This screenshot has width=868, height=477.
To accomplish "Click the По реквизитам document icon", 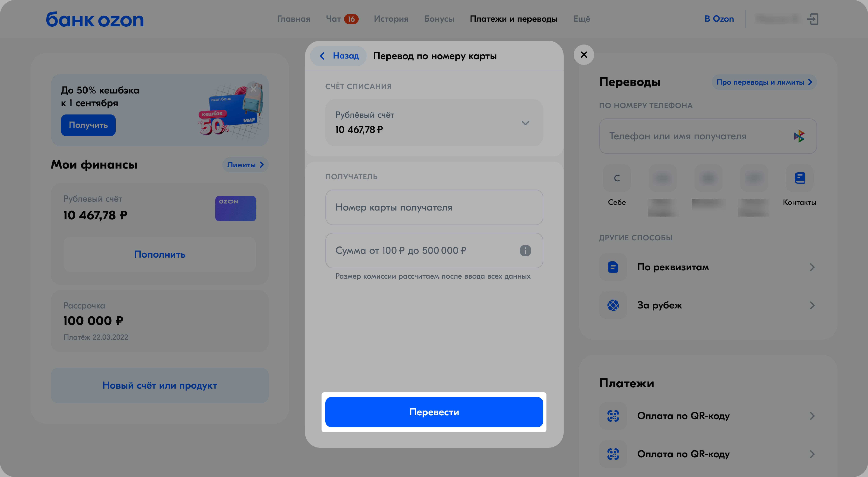I will 613,267.
